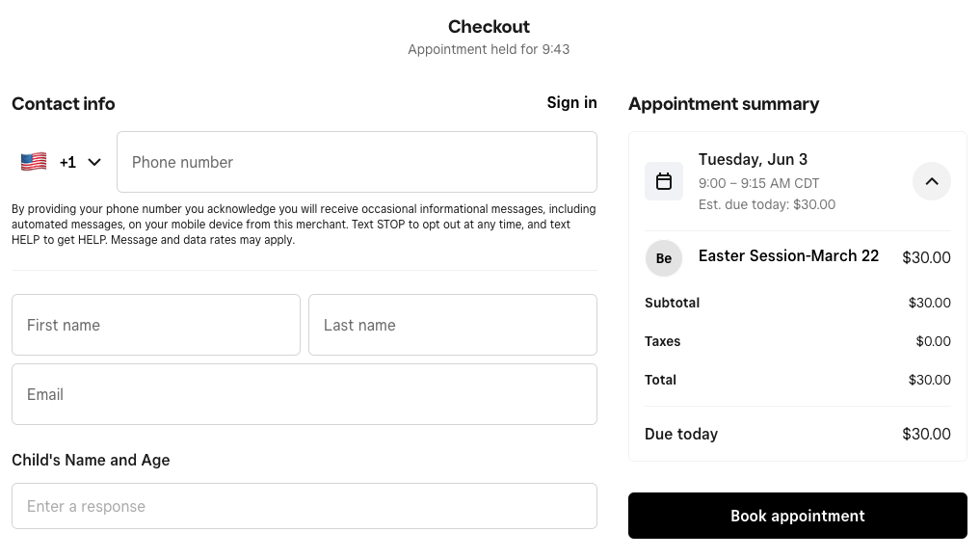The image size is (980, 558).
Task: Click the Easter Session-March 22 item
Action: point(788,255)
